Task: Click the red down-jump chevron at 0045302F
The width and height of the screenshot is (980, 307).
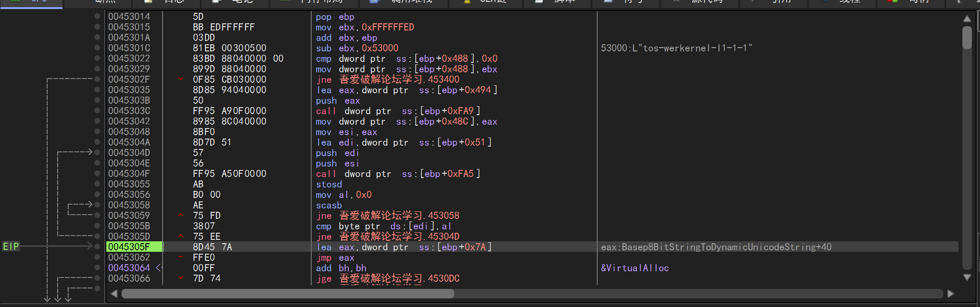Action: [181, 79]
